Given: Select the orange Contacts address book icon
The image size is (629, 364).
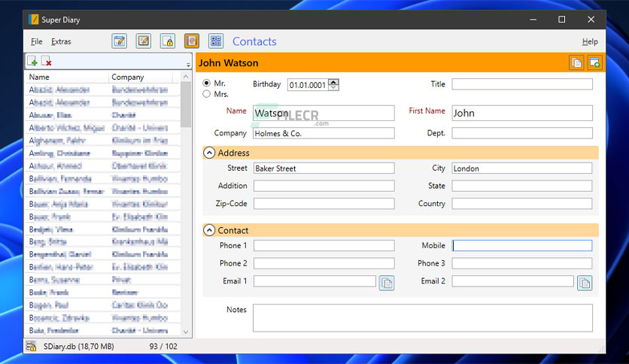Looking at the screenshot, I should coord(192,41).
